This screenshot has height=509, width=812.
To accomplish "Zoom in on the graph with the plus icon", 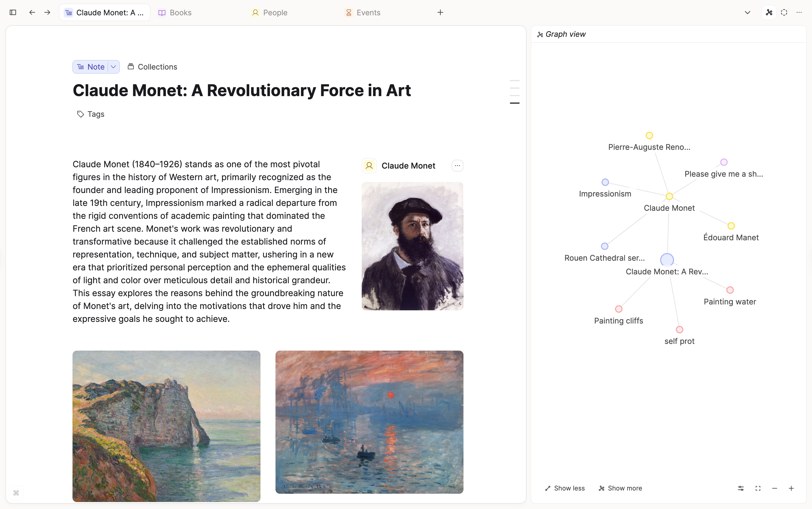I will point(791,488).
